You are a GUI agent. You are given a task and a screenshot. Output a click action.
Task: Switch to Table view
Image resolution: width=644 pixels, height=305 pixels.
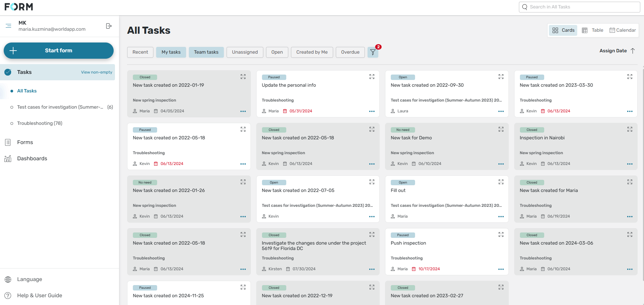(x=593, y=30)
